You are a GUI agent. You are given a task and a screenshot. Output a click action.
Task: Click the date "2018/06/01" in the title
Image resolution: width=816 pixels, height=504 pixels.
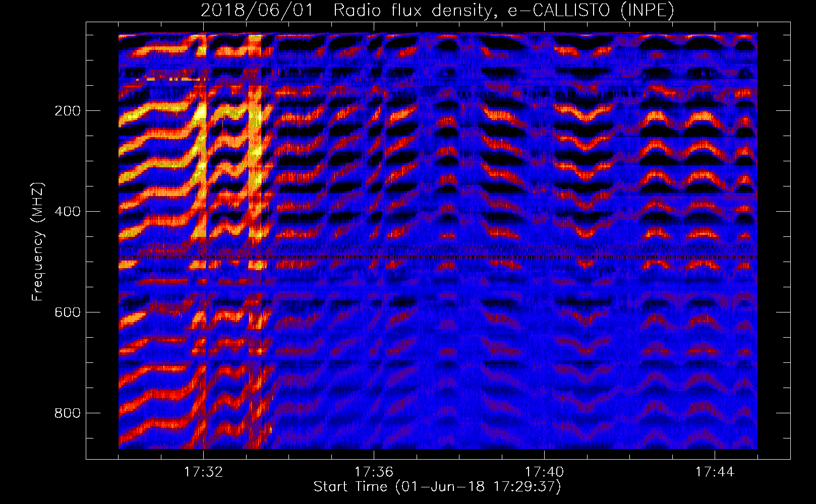[257, 11]
